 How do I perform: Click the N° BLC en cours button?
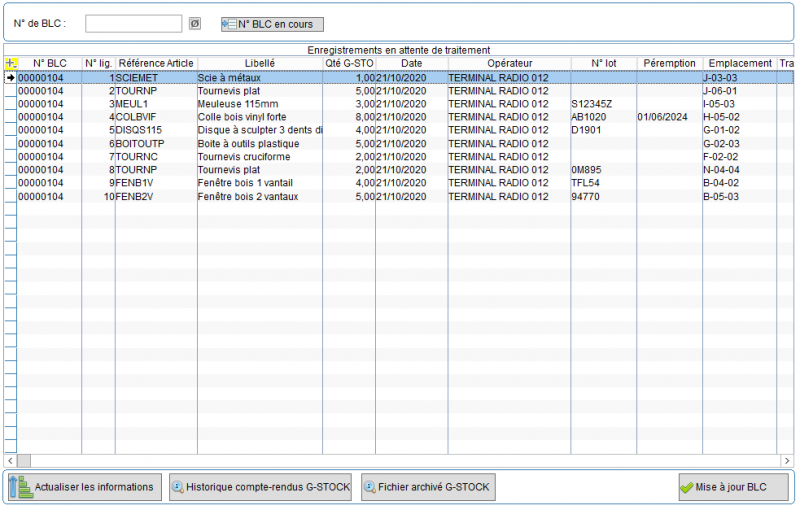coord(272,24)
